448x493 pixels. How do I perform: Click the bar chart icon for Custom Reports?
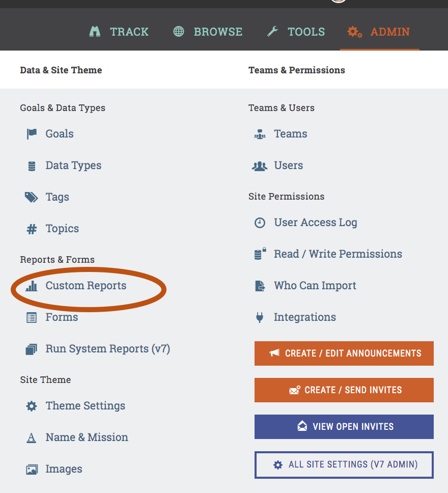[32, 286]
